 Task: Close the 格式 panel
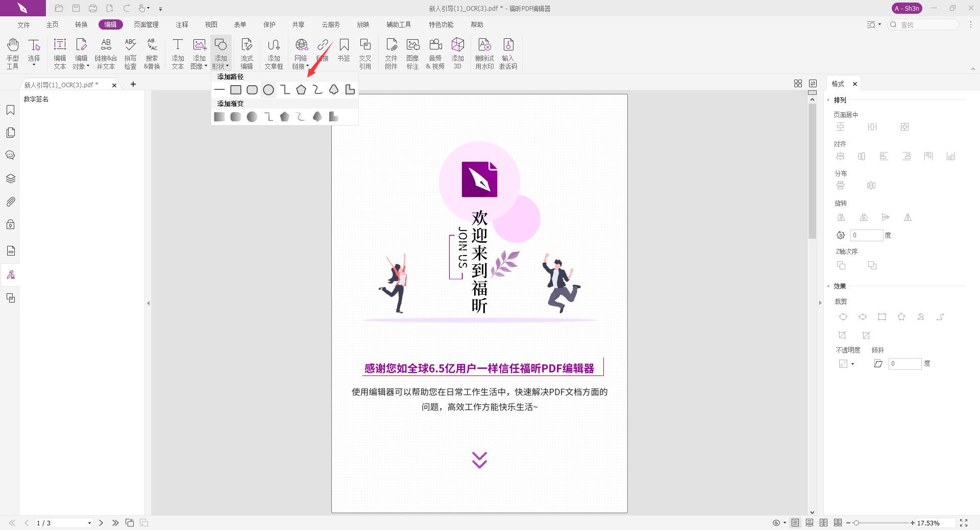(x=855, y=84)
